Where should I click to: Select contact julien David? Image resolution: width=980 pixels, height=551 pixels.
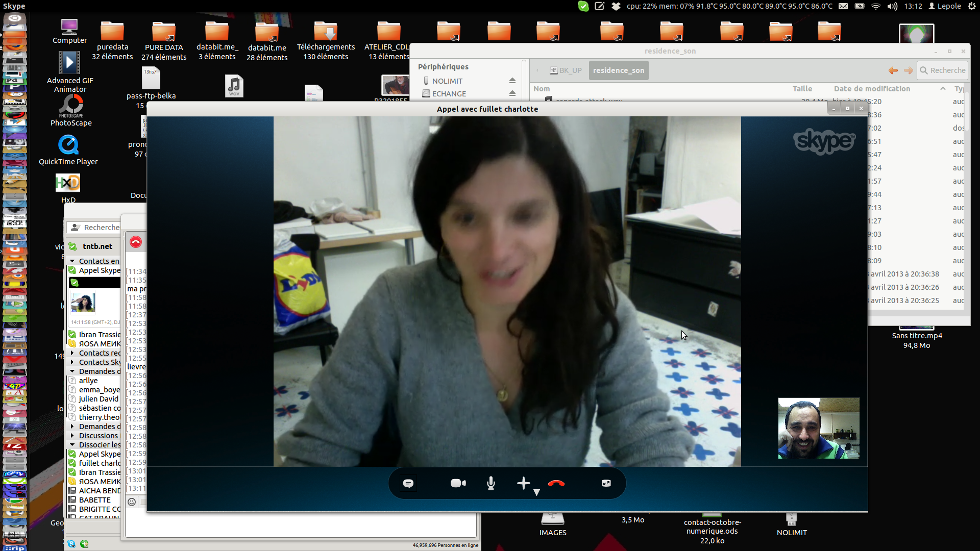[x=98, y=399]
